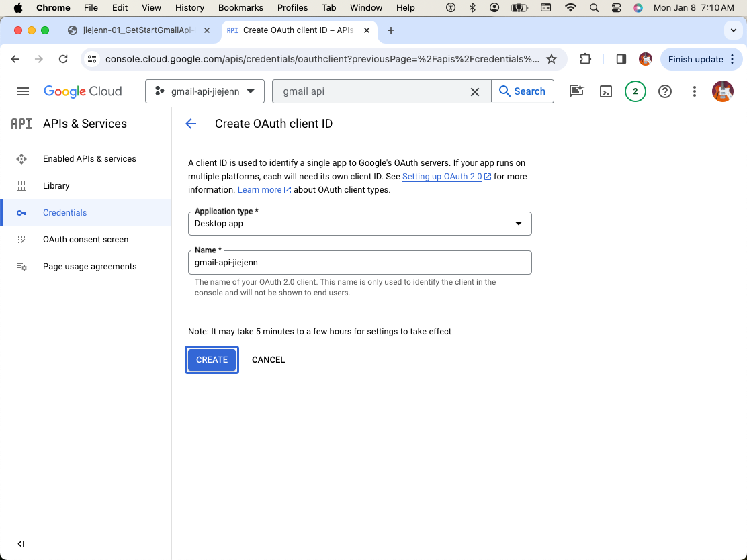Image resolution: width=747 pixels, height=560 pixels.
Task: Open the Profiles menu
Action: (292, 7)
